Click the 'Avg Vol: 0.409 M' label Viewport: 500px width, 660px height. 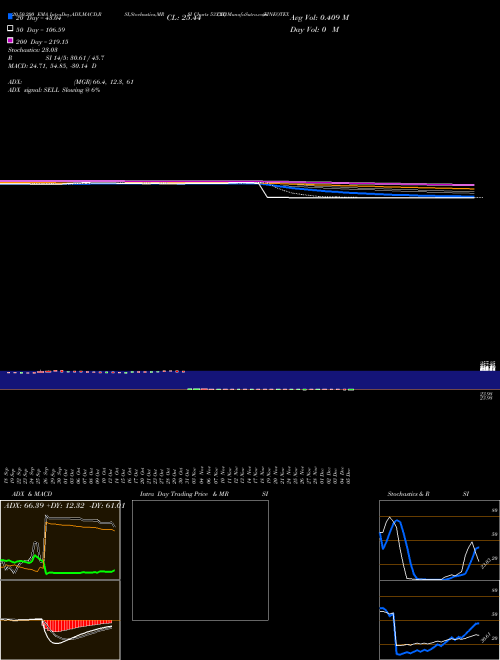click(319, 18)
